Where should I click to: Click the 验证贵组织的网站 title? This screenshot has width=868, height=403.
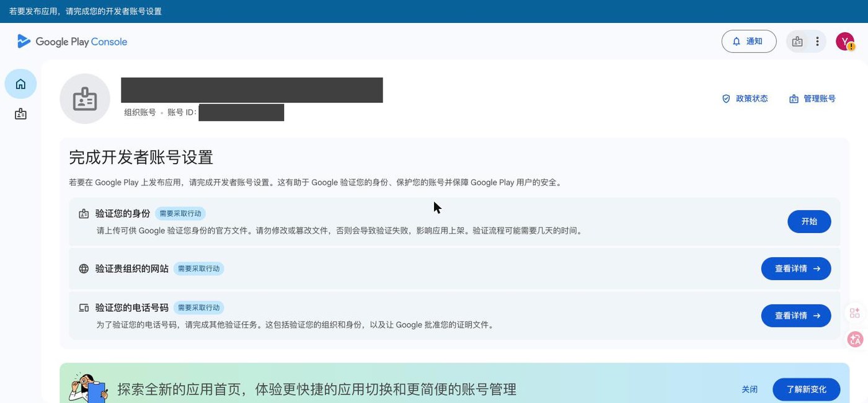(x=132, y=268)
